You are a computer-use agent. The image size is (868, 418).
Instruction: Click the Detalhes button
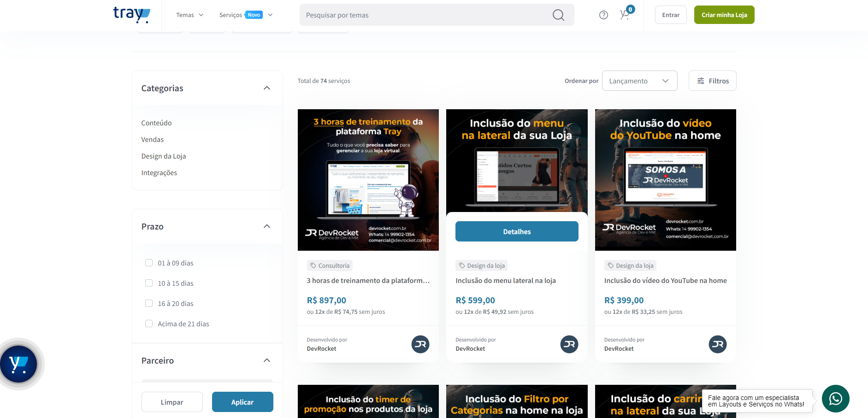tap(517, 231)
